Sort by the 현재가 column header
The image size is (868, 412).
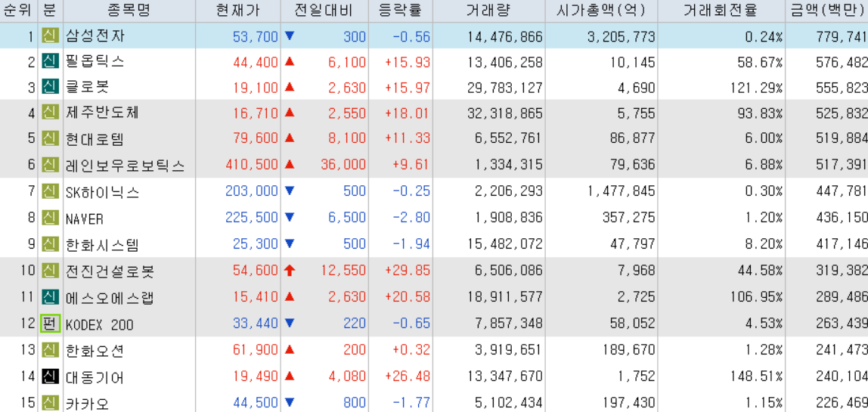(x=237, y=11)
